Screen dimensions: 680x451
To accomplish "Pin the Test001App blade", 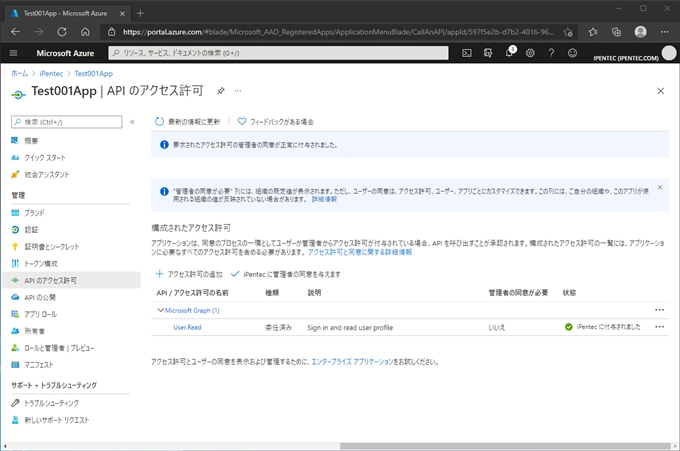I will coord(221,91).
